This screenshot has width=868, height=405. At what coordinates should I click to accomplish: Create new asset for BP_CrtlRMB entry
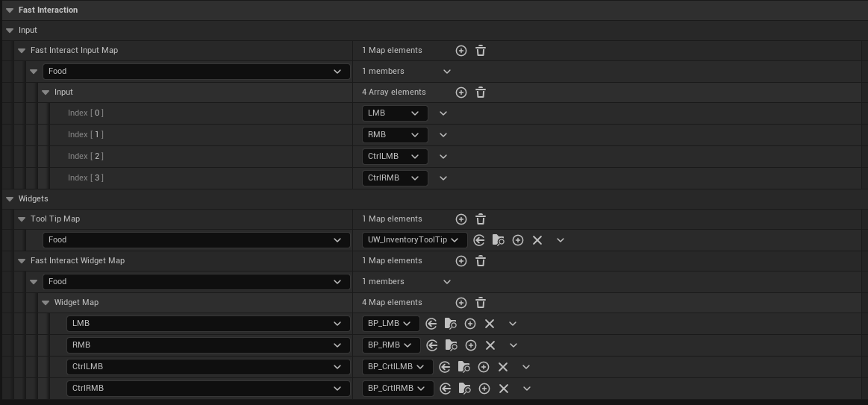coord(484,389)
